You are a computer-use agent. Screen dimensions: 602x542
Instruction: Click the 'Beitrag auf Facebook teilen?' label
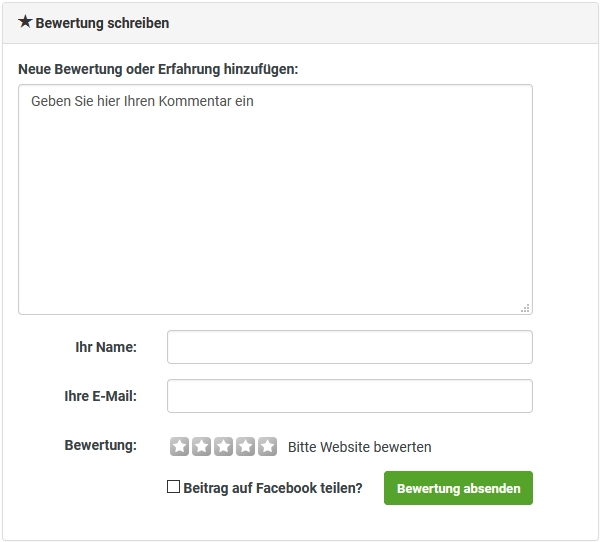click(x=272, y=488)
